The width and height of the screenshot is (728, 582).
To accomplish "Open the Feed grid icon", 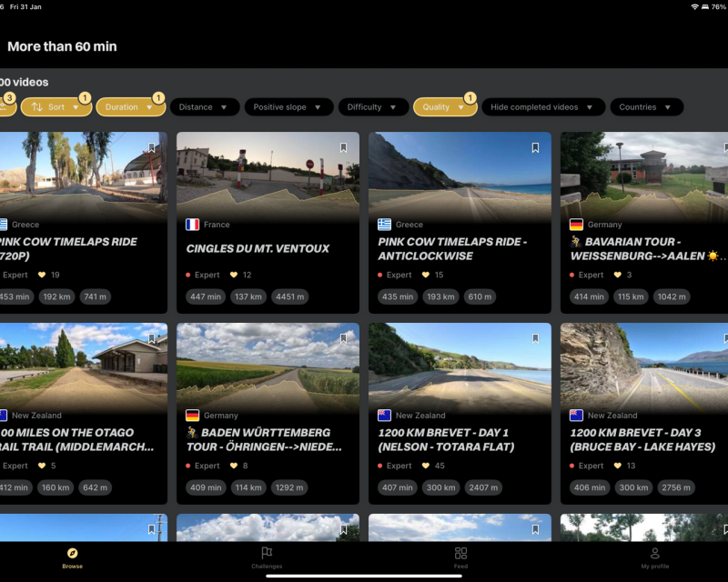I will pos(460,553).
